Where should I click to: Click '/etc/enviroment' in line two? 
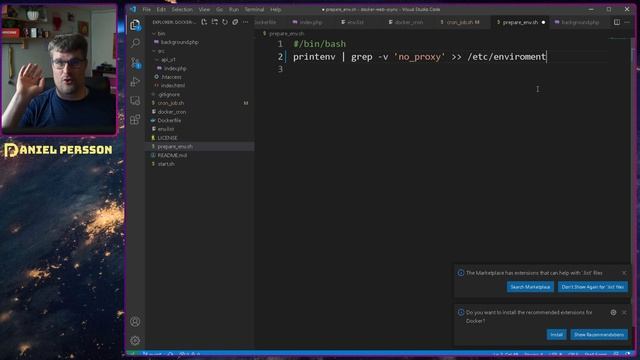pyautogui.click(x=506, y=57)
